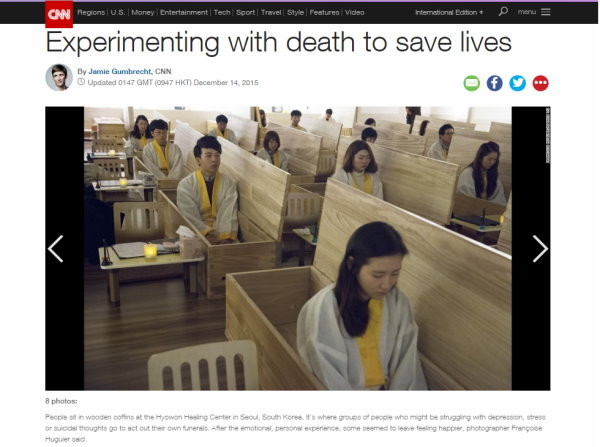The height and width of the screenshot is (447, 600).
Task: Open the Money section
Action: click(143, 12)
